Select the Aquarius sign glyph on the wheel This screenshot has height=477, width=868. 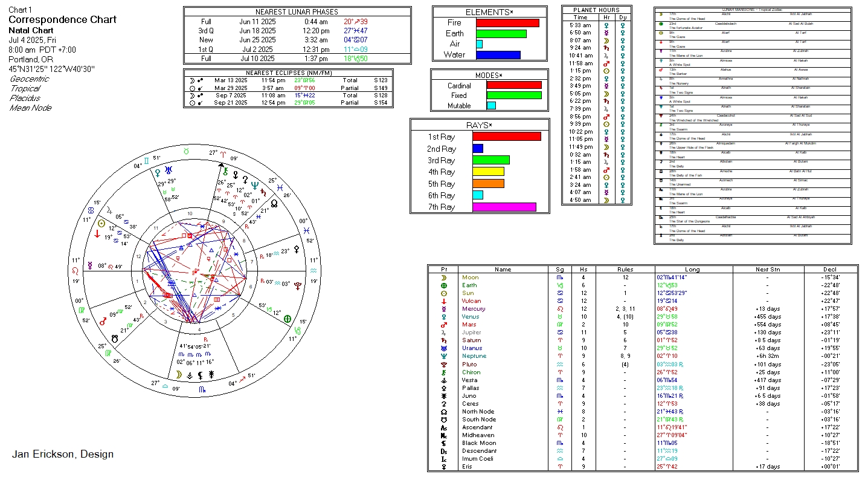[312, 271]
